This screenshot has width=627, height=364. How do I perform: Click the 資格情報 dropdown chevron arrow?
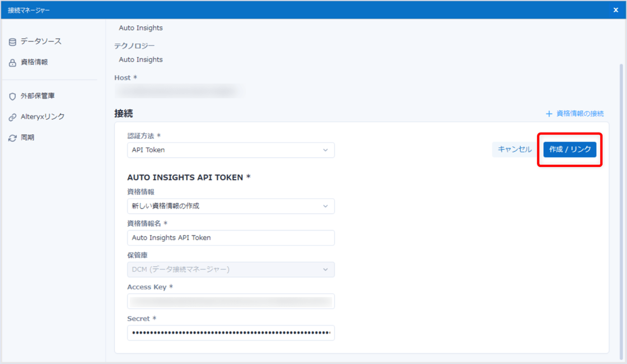pyautogui.click(x=325, y=206)
